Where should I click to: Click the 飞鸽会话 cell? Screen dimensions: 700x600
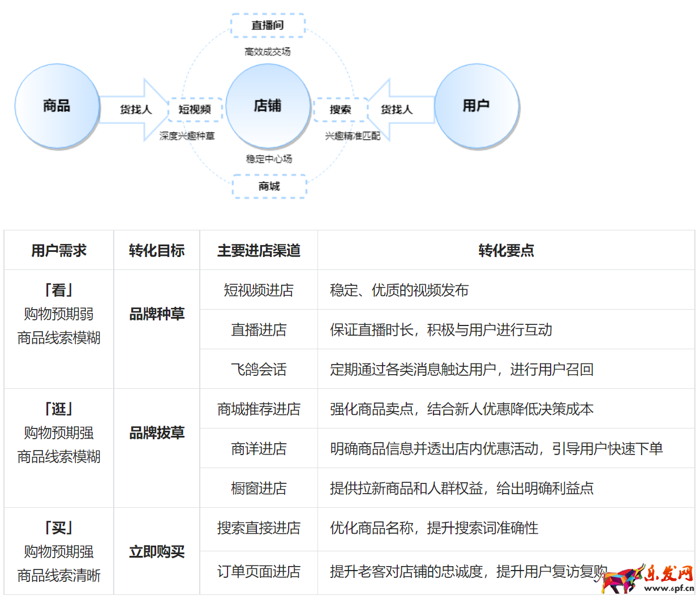[259, 369]
